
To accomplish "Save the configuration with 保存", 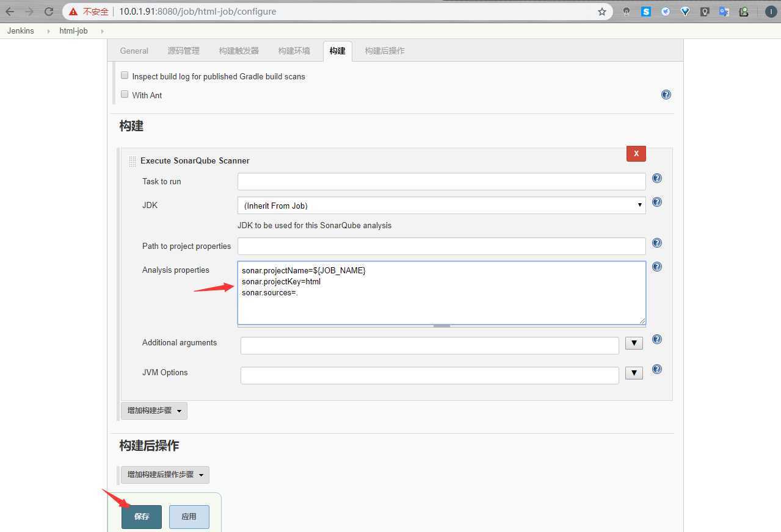I will pyautogui.click(x=142, y=517).
